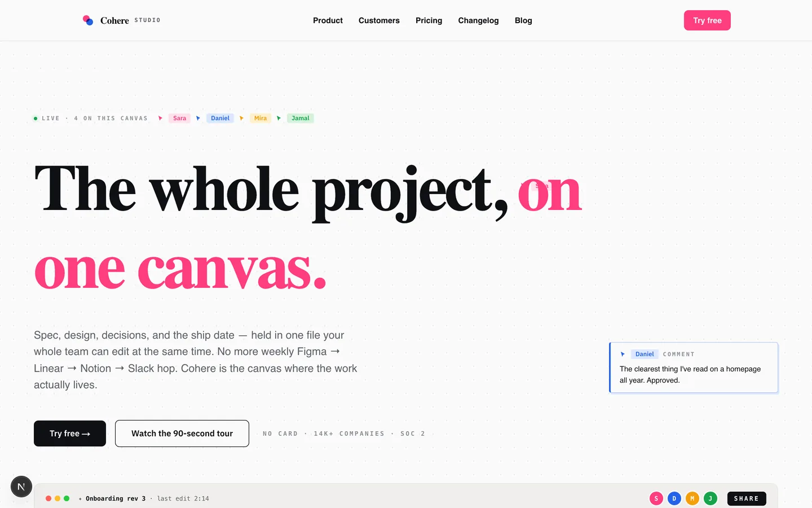Click the pink Try free header button
Screen dimensions: 812x508
(707, 20)
